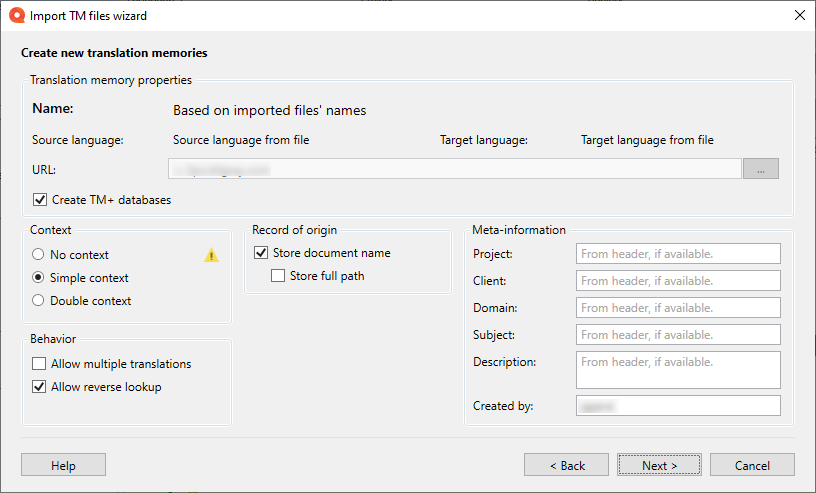The height and width of the screenshot is (493, 816).
Task: Choose the Simple context option
Action: point(39,278)
